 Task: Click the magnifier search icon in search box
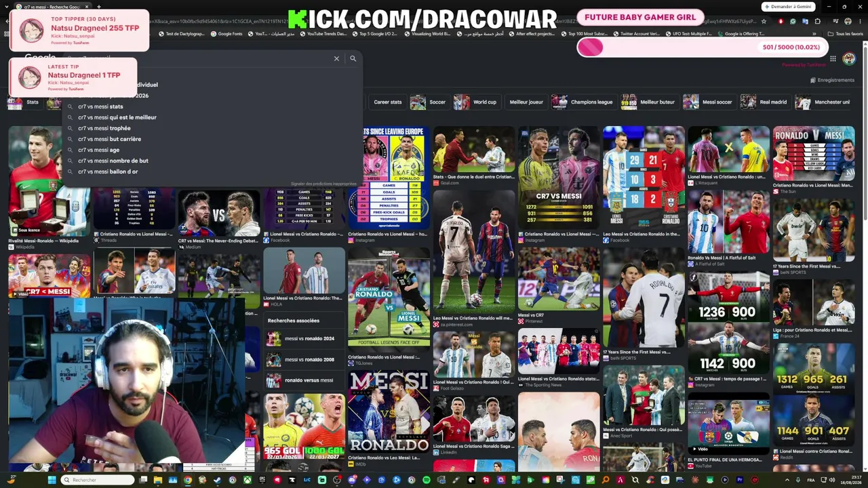[x=353, y=59]
